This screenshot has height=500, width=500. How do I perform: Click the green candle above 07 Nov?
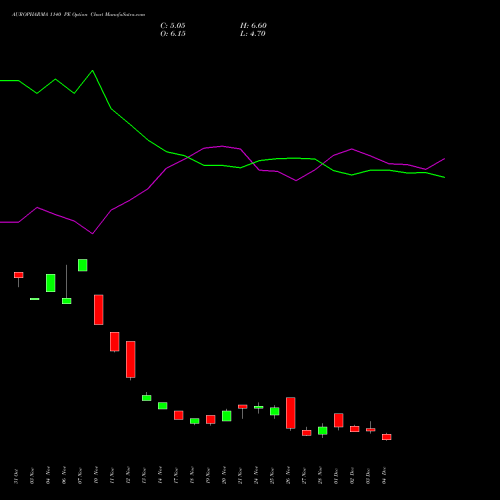[x=83, y=265]
